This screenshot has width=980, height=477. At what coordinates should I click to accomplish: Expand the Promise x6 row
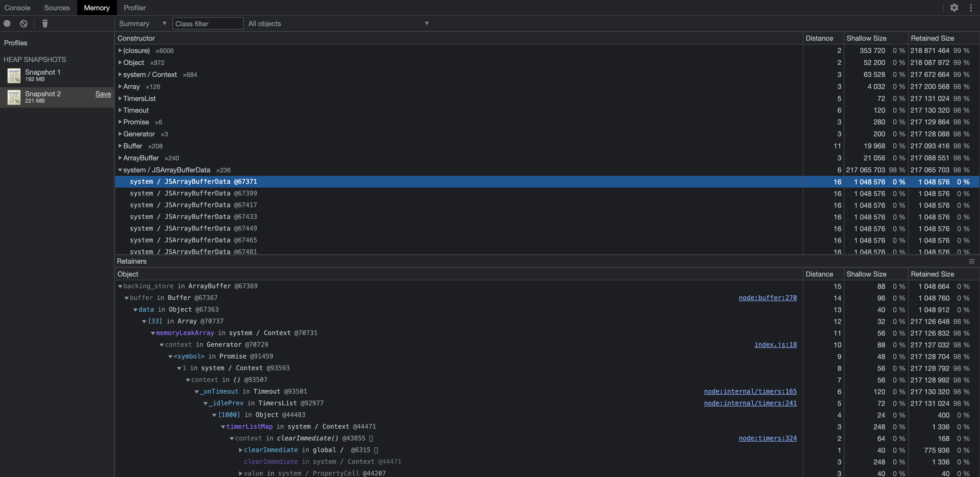(x=120, y=122)
